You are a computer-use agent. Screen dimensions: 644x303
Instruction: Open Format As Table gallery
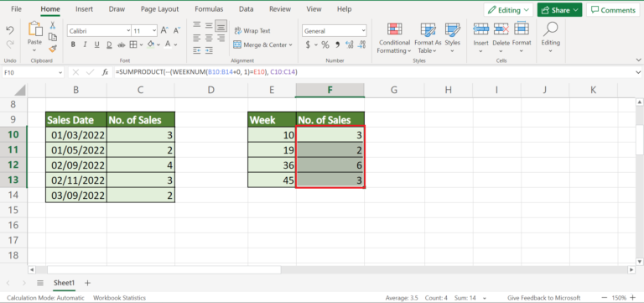[428, 39]
